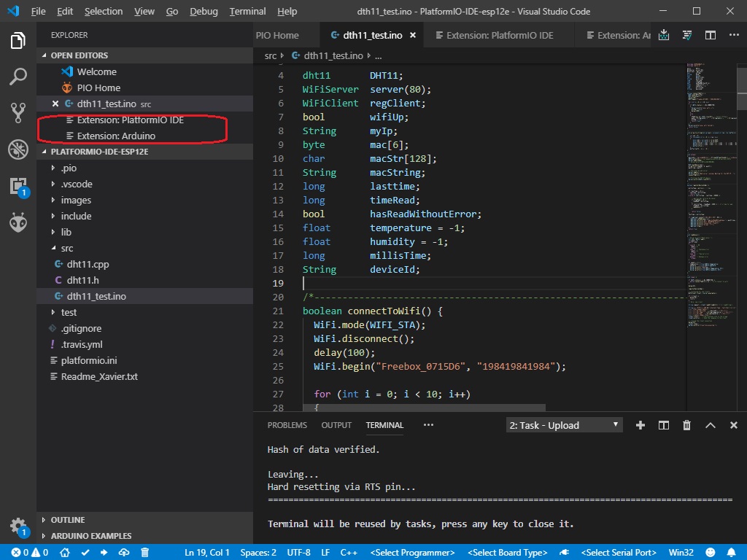Click upload-to-remote cloud icon in status bar
This screenshot has height=560, width=747.
(x=124, y=553)
